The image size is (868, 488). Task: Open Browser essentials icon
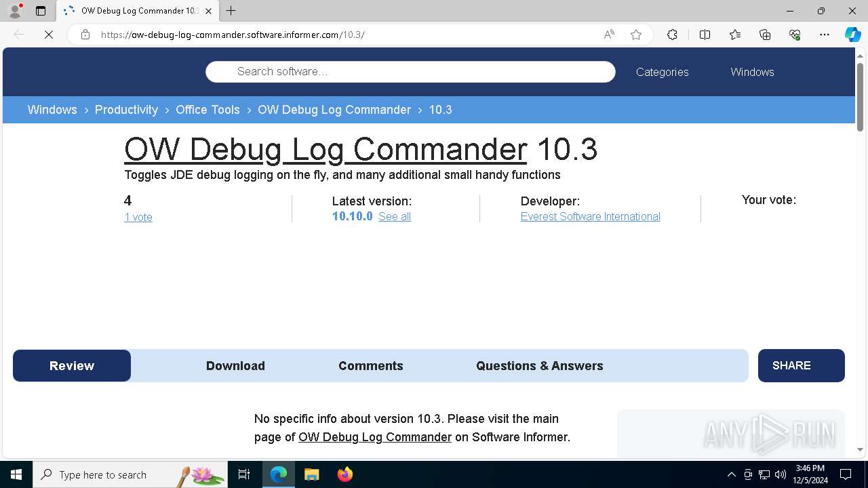coord(795,35)
